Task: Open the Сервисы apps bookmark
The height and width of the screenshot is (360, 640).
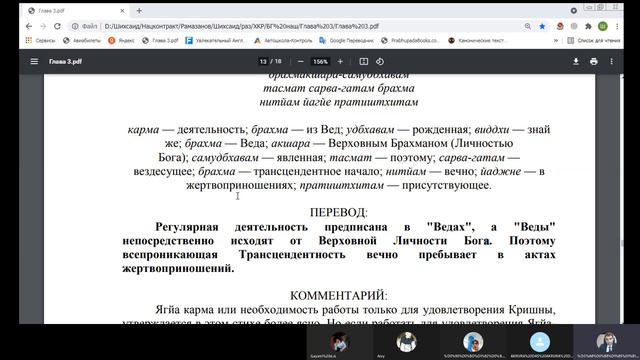Action: point(40,40)
